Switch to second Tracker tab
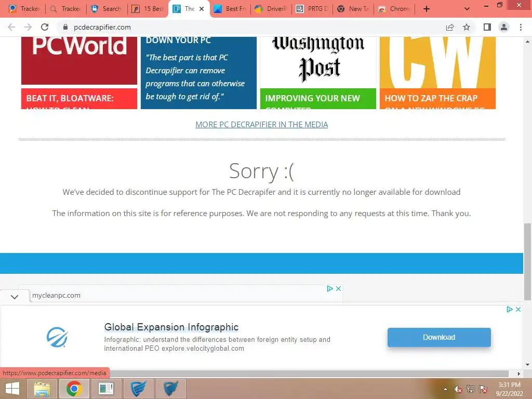The height and width of the screenshot is (399, 532). [65, 9]
